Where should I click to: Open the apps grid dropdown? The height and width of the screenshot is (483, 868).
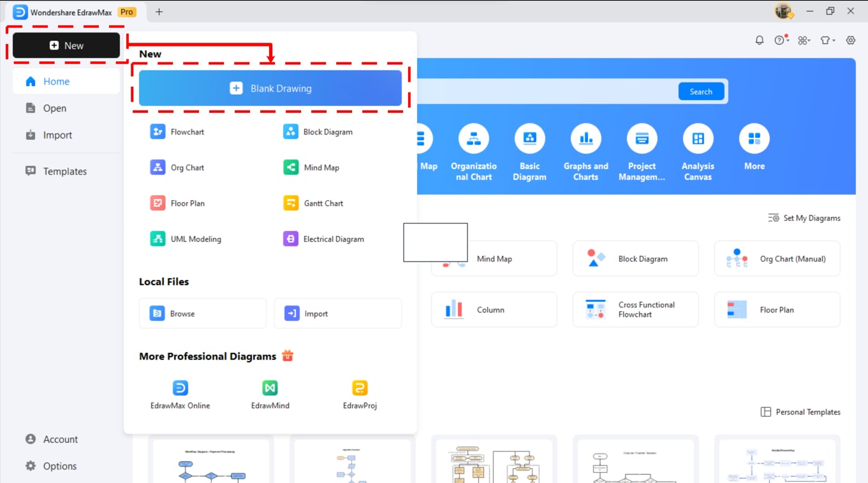[x=804, y=40]
